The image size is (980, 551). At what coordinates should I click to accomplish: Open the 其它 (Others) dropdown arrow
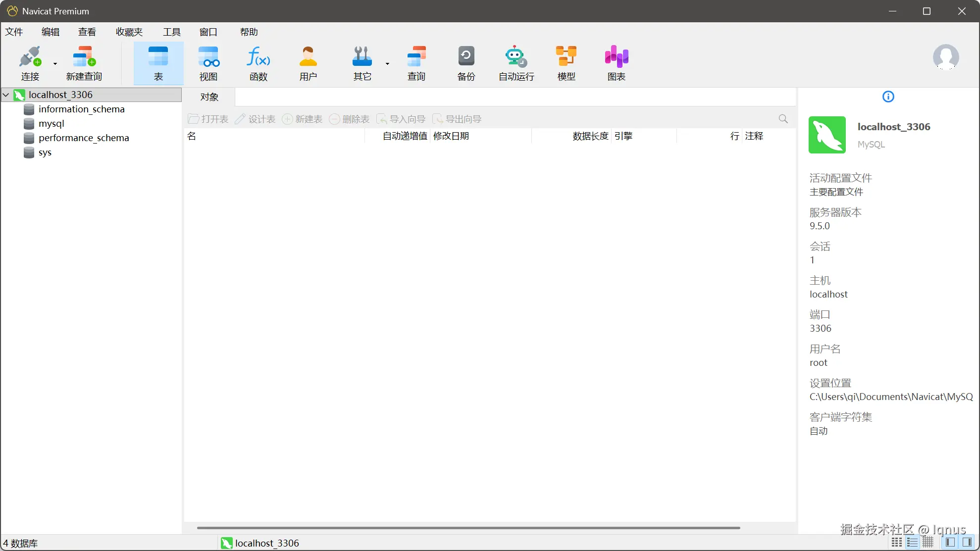(387, 63)
